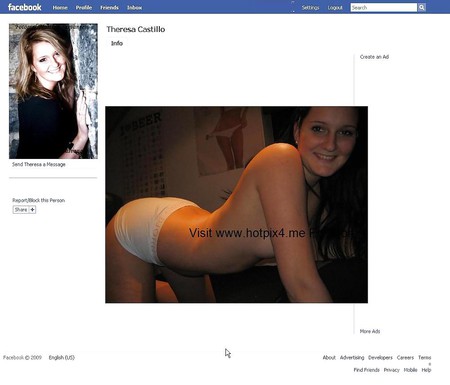
Task: Click the Share button
Action: [21, 210]
